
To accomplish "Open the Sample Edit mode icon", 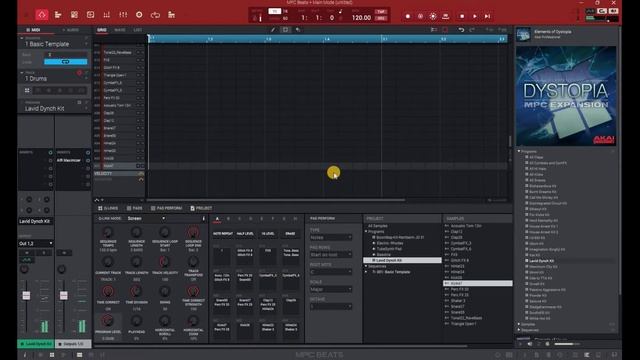I will 90,15.
